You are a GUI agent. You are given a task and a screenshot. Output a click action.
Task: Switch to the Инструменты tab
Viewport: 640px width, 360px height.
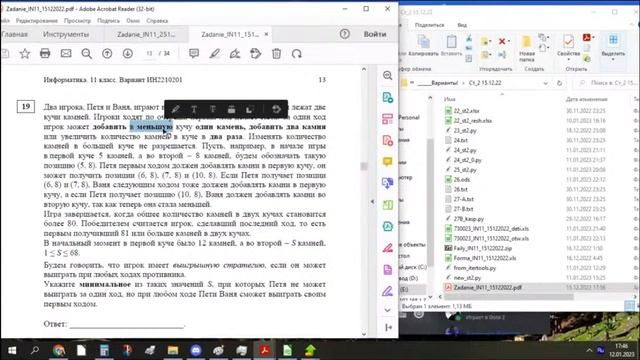[x=66, y=34]
